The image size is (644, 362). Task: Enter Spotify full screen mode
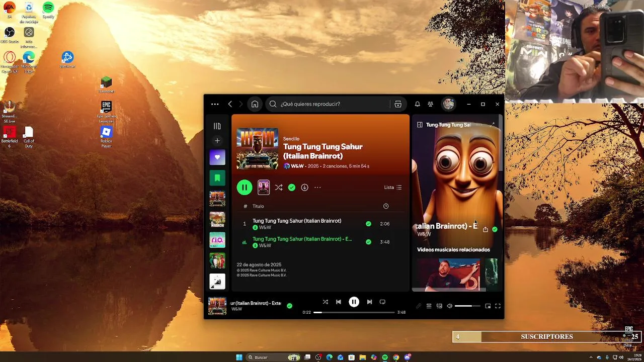tap(498, 306)
